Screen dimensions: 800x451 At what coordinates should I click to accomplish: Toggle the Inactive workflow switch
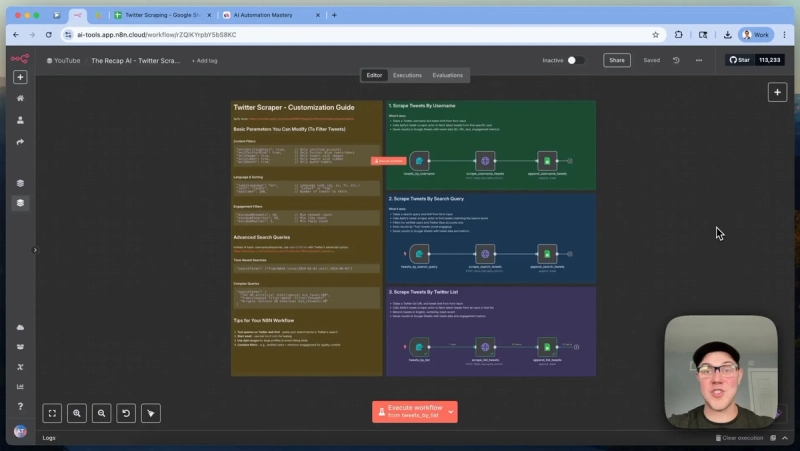[576, 60]
